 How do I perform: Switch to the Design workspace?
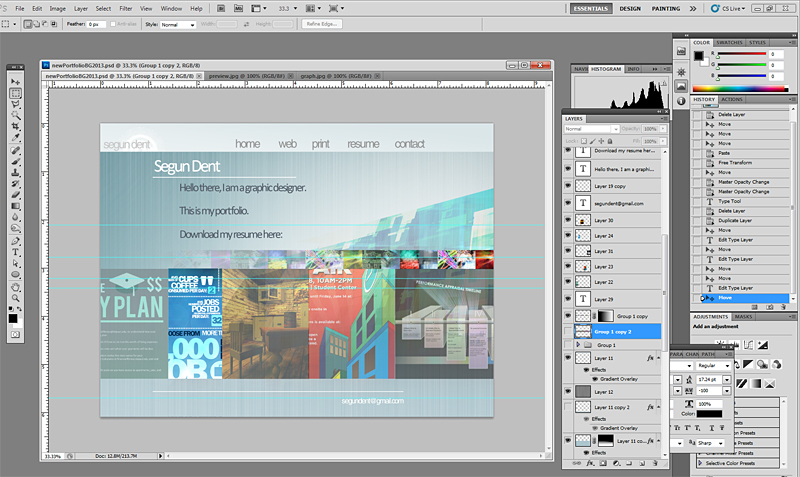[x=630, y=9]
